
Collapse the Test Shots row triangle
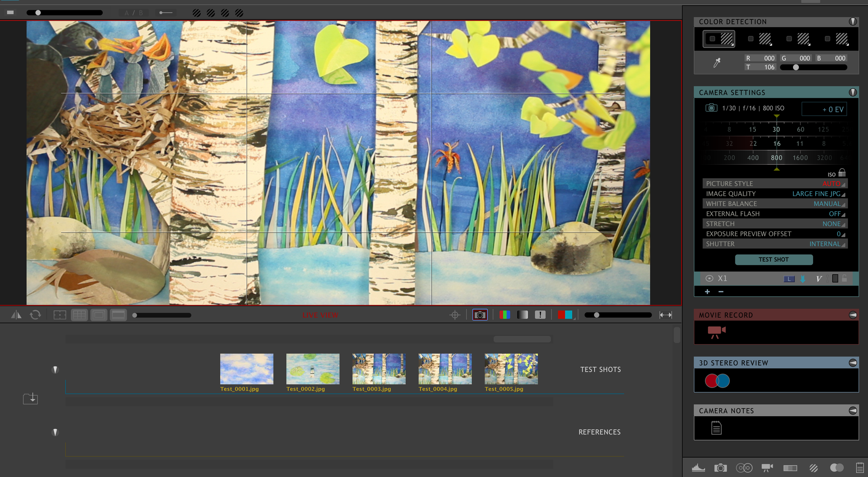coord(55,370)
